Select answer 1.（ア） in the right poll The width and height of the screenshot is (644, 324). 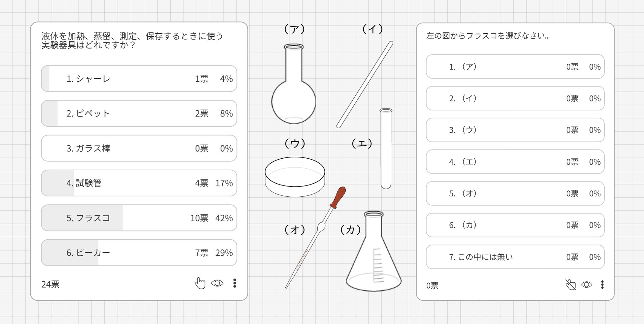click(515, 67)
